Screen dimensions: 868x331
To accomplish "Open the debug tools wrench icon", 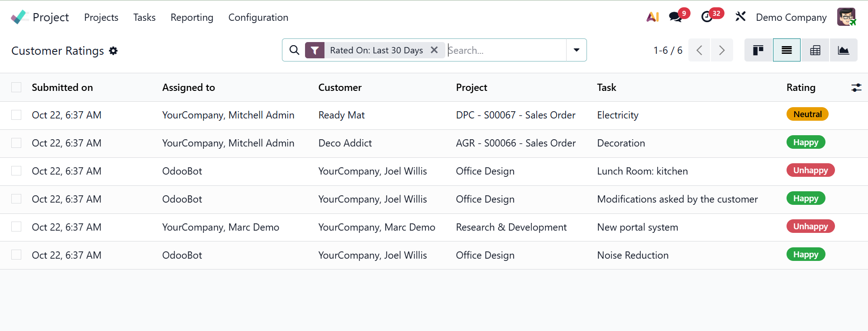I will click(x=740, y=17).
